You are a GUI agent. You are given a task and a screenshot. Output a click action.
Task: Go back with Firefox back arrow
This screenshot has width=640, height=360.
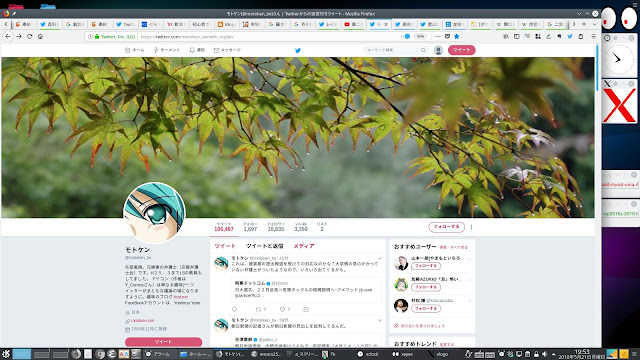tap(8, 36)
